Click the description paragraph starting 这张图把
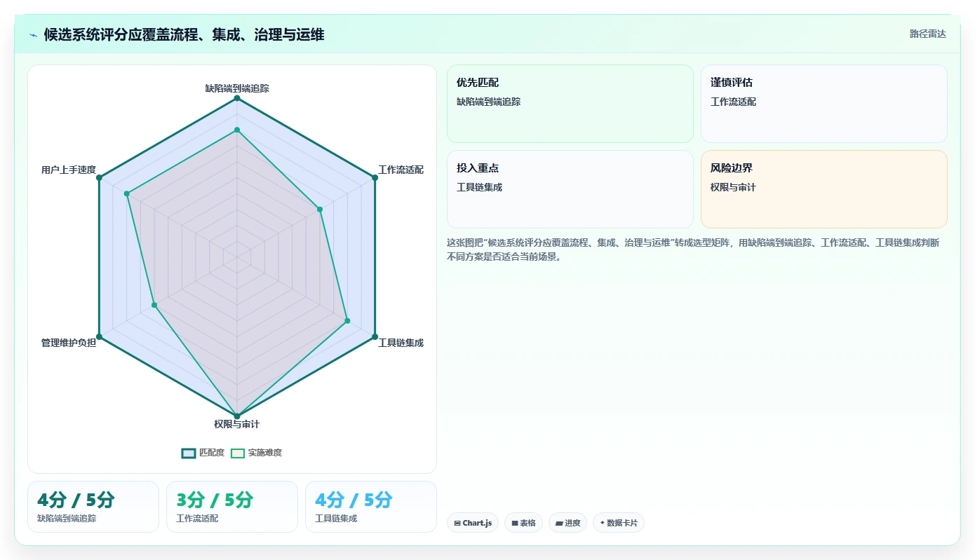 point(693,250)
